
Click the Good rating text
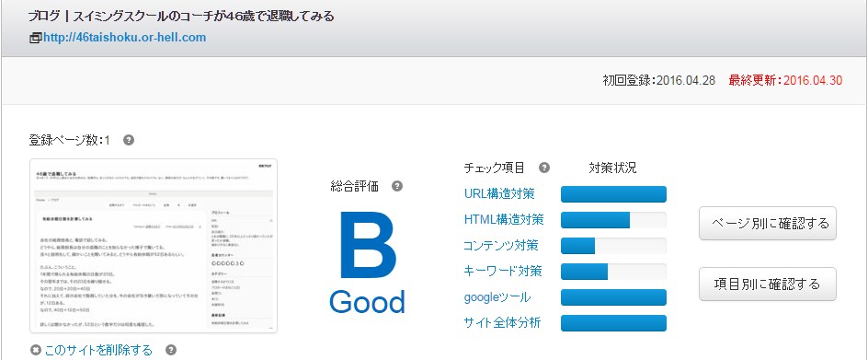[x=367, y=302]
